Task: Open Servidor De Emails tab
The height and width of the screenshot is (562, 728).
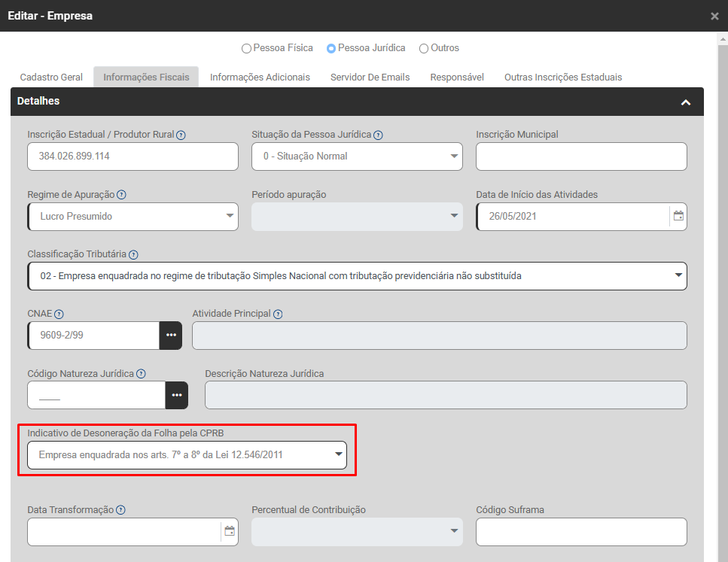Action: click(x=370, y=77)
